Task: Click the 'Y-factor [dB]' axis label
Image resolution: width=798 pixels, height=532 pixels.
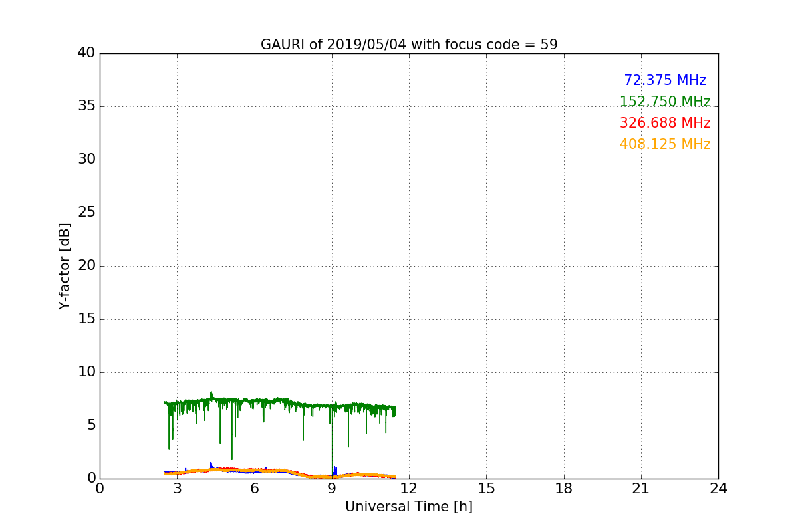Action: pos(65,266)
